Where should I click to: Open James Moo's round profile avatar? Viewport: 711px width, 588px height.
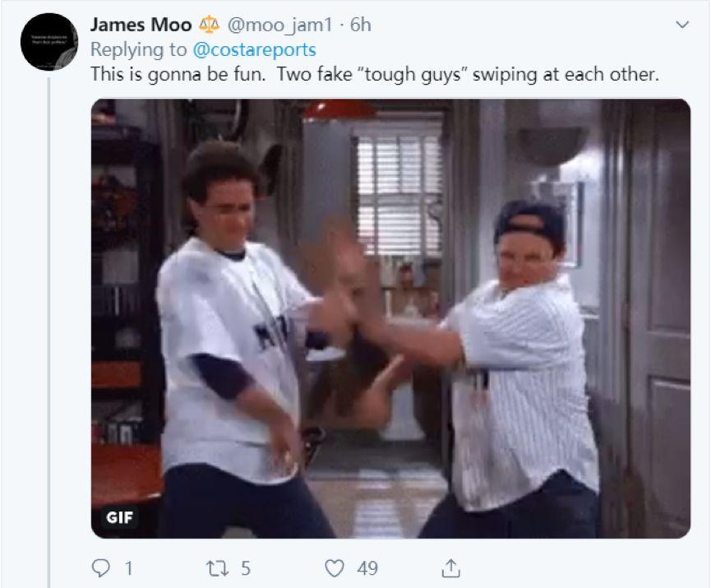click(x=49, y=42)
